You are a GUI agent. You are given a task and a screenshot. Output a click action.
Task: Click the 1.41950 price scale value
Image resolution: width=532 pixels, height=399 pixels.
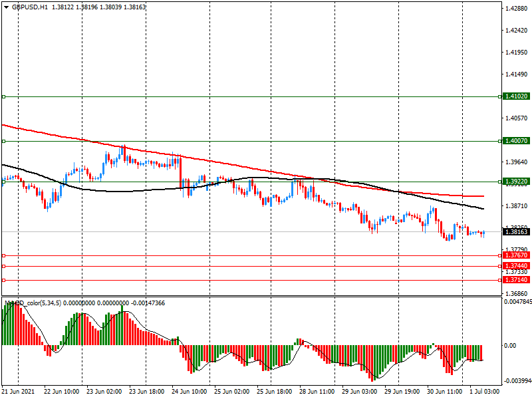pyautogui.click(x=517, y=53)
